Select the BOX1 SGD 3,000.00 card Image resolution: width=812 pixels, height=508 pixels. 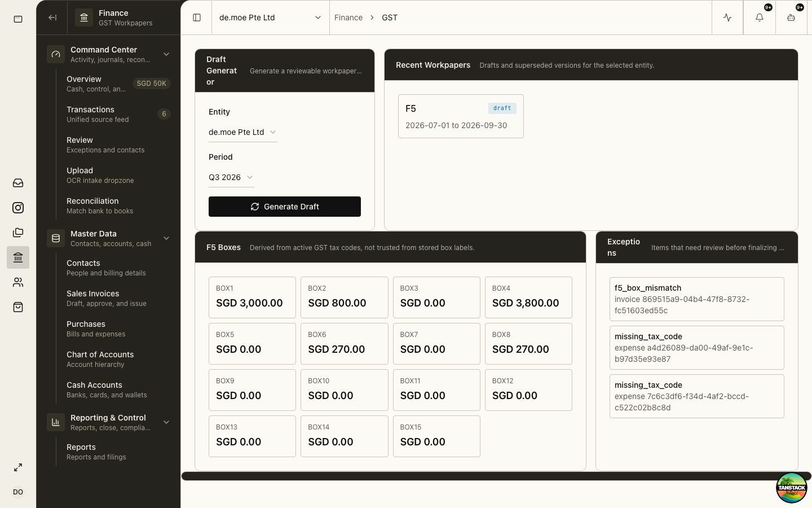pyautogui.click(x=252, y=297)
